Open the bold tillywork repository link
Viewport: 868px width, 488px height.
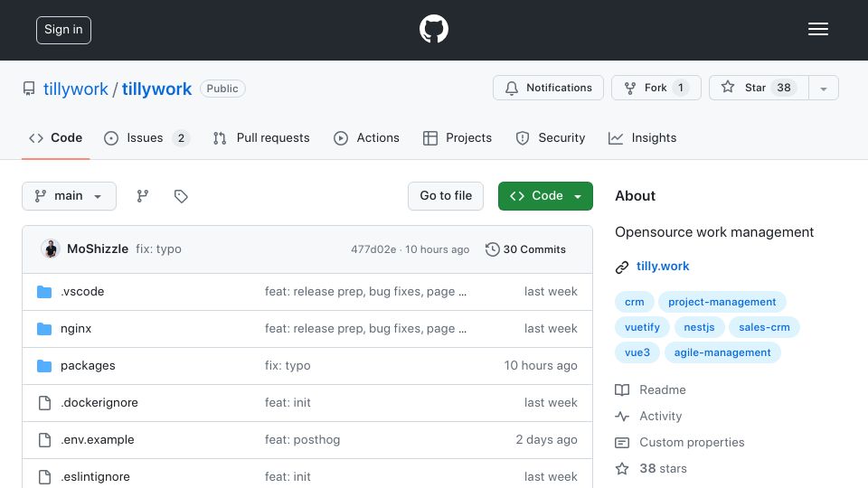(x=156, y=89)
